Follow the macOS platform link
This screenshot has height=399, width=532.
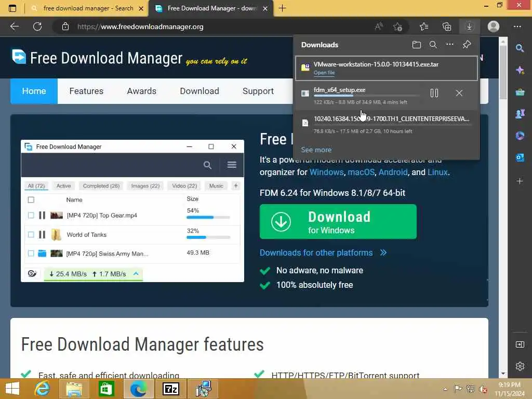[361, 172]
